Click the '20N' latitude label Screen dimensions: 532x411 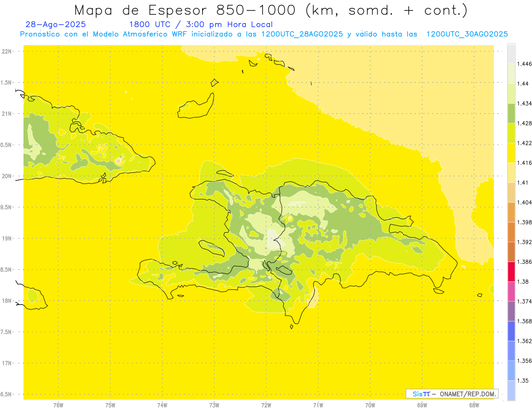(7, 176)
